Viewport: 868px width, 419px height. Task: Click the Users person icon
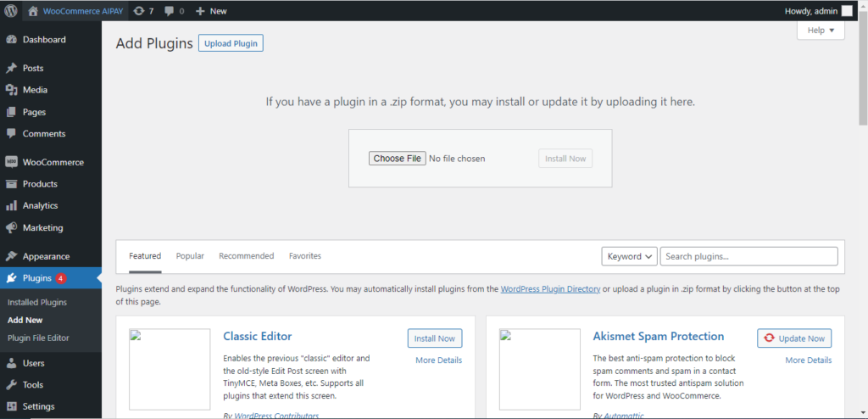(10, 364)
